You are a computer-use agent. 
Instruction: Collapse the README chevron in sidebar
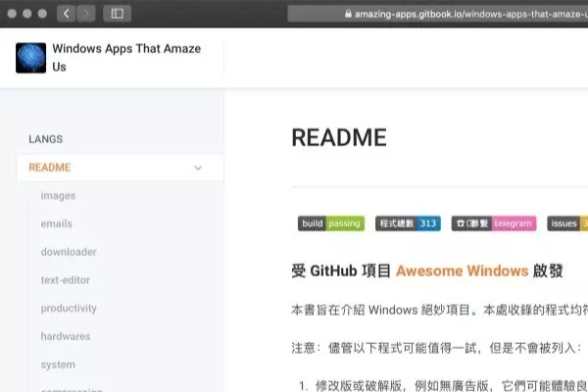[198, 168]
